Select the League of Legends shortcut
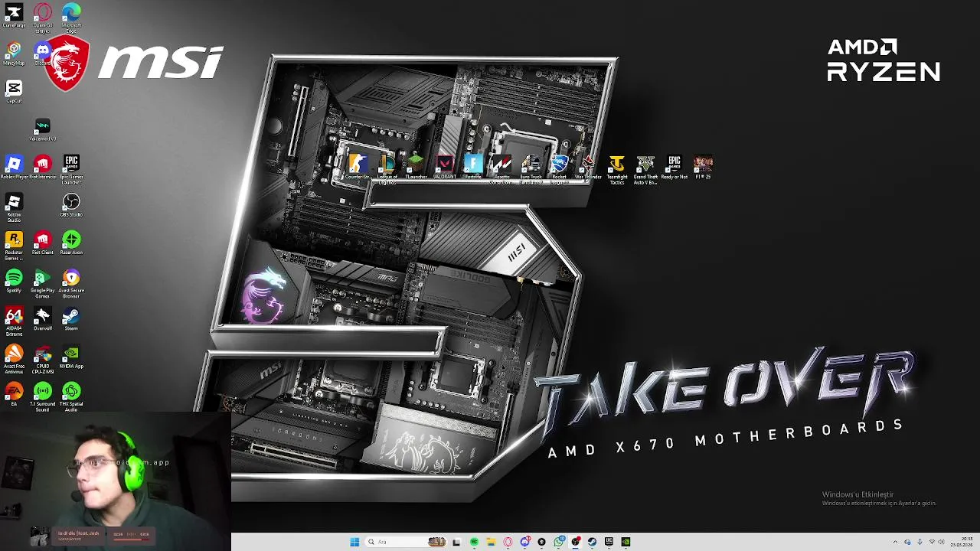 (387, 169)
